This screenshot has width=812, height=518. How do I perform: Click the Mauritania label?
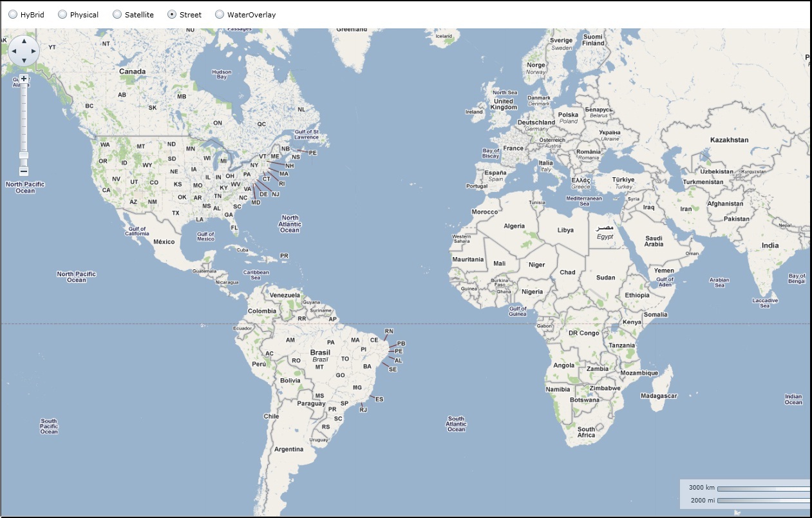(468, 260)
